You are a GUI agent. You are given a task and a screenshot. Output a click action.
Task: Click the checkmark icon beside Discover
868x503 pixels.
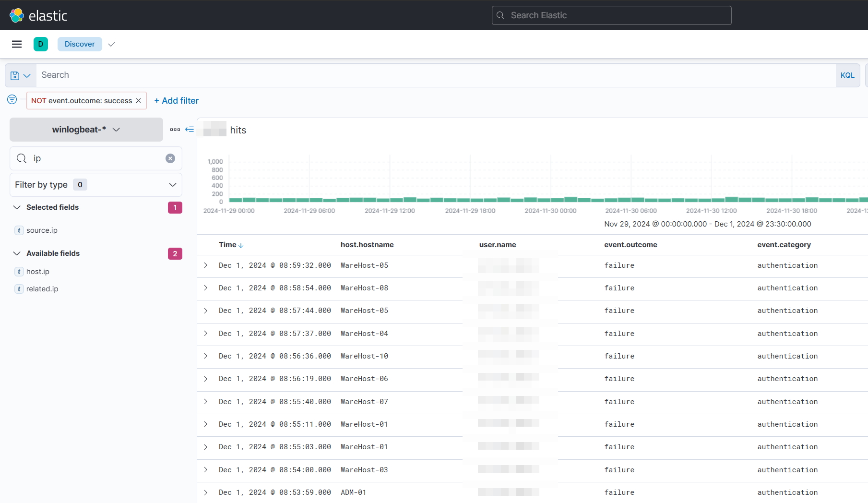click(x=112, y=44)
